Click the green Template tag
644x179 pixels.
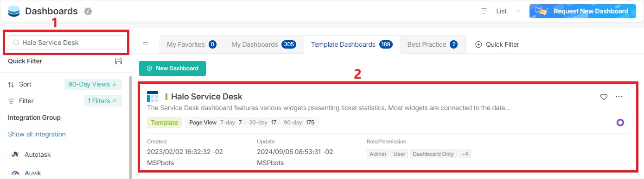164,123
